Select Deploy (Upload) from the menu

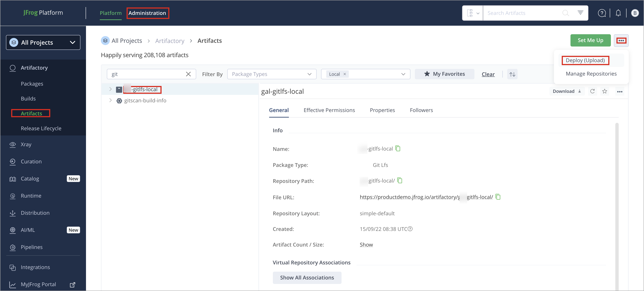tap(585, 60)
